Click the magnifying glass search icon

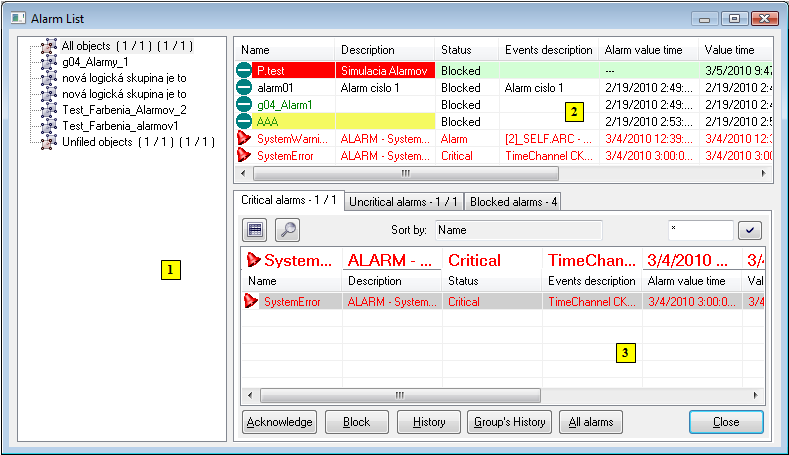tap(287, 229)
